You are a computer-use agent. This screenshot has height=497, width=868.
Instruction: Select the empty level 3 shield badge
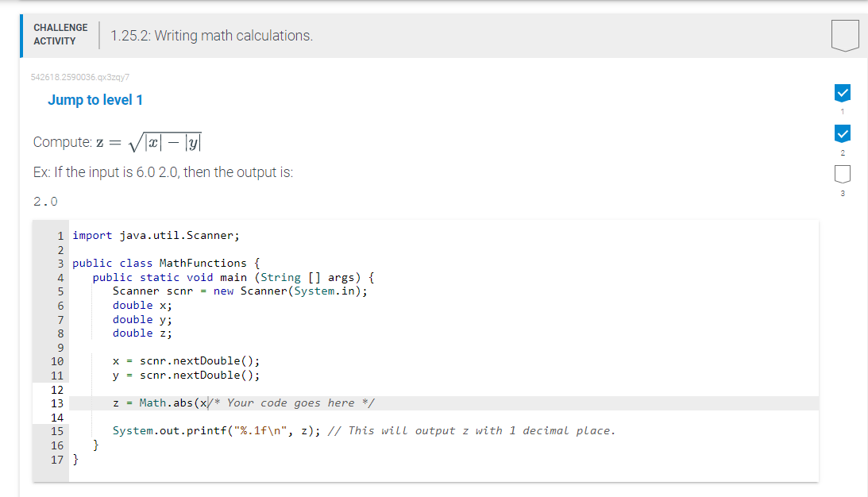(843, 173)
